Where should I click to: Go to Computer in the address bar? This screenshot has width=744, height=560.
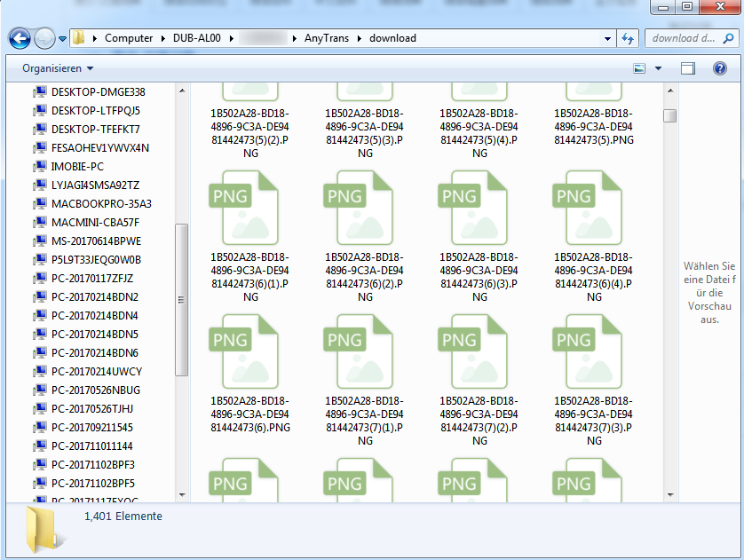(x=128, y=38)
